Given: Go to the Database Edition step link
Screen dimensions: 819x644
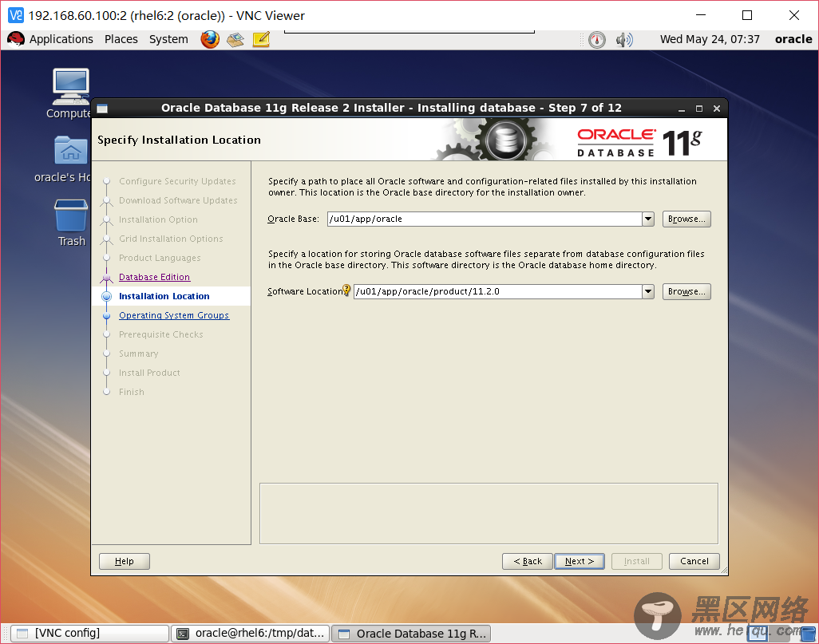Looking at the screenshot, I should tap(155, 277).
